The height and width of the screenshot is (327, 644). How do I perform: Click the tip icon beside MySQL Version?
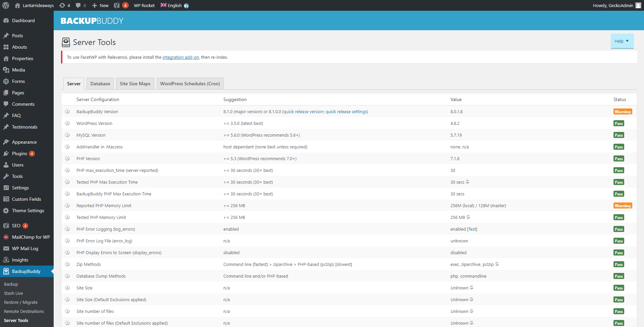pos(67,135)
